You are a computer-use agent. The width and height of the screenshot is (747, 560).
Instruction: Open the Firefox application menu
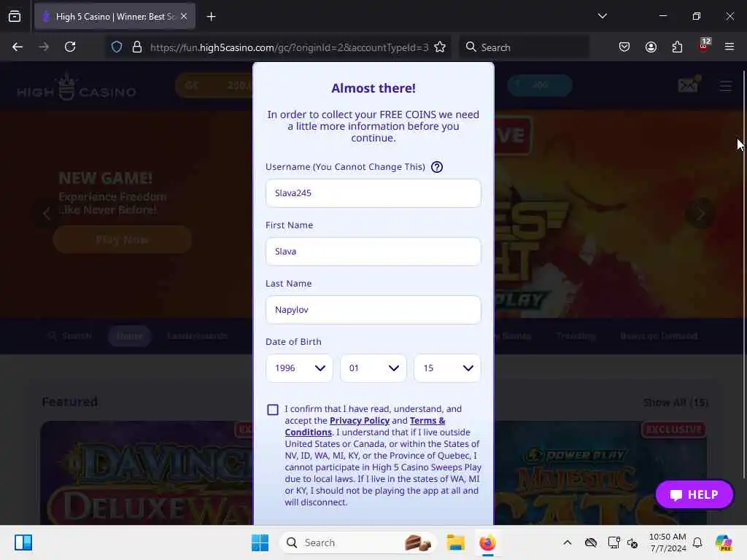(729, 47)
